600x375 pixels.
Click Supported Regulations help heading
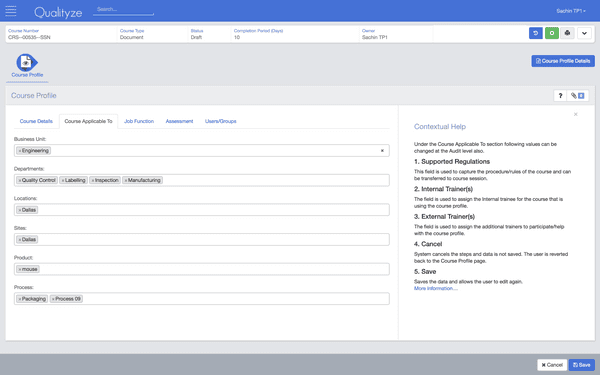click(452, 162)
